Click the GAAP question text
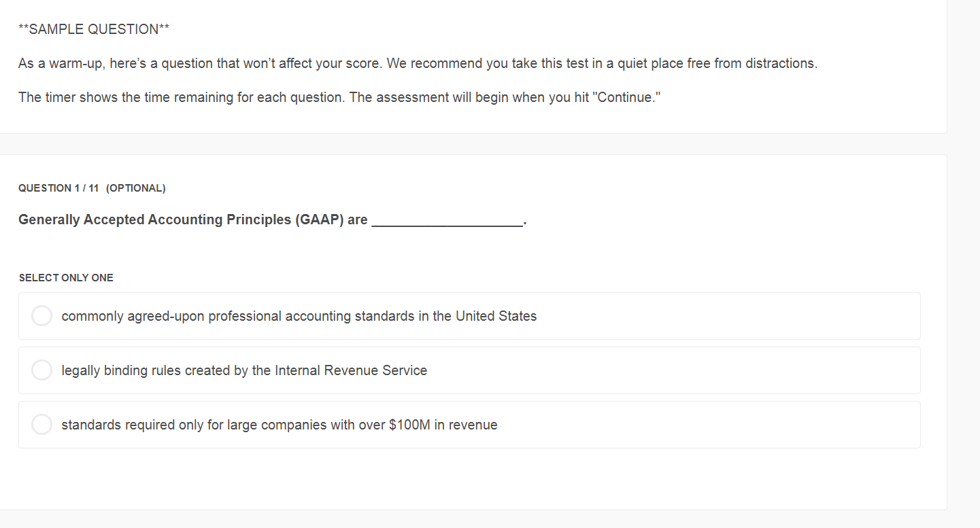 (x=272, y=219)
